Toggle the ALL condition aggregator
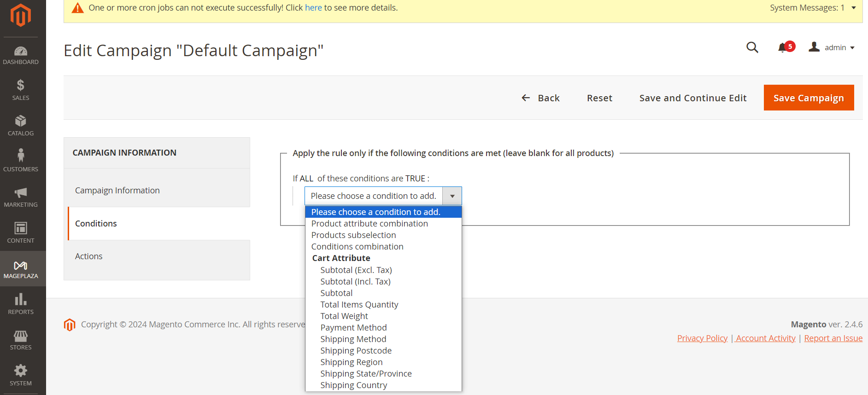The height and width of the screenshot is (395, 868). (x=306, y=179)
